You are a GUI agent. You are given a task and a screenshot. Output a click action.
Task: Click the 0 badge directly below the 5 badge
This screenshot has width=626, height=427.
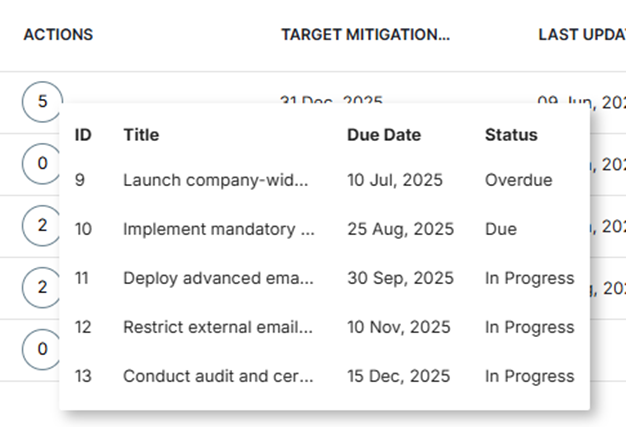coord(42,164)
